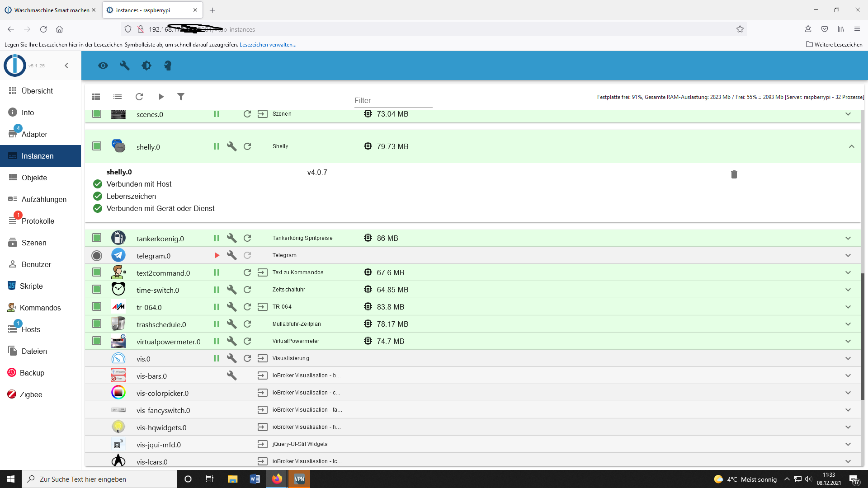Expand text2command.0 row details
868x488 pixels.
point(848,272)
